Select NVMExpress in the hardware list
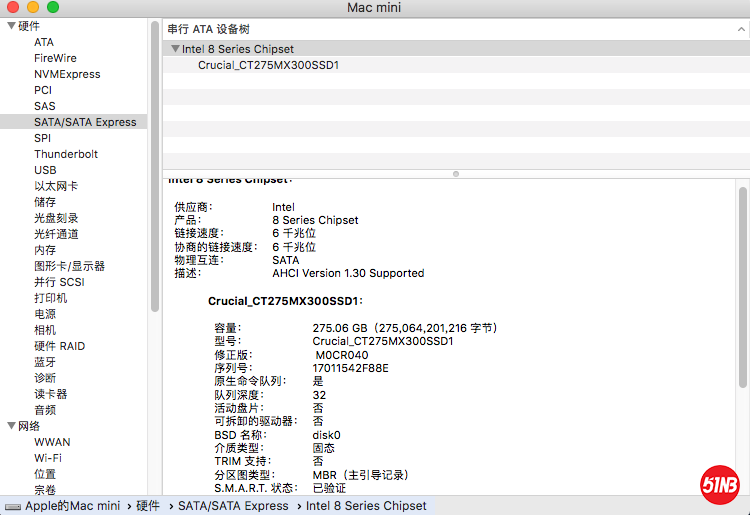Viewport: 750px width, 515px height. point(67,74)
